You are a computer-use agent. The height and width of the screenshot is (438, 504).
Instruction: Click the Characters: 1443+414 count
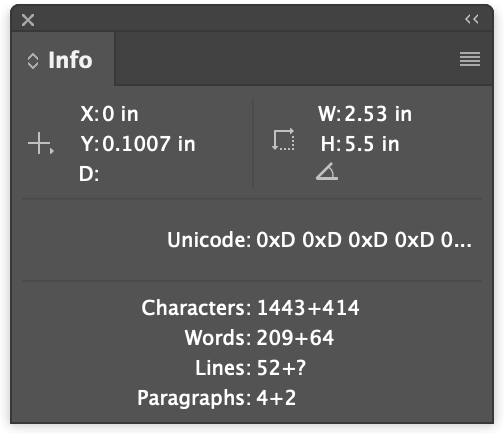pyautogui.click(x=250, y=307)
